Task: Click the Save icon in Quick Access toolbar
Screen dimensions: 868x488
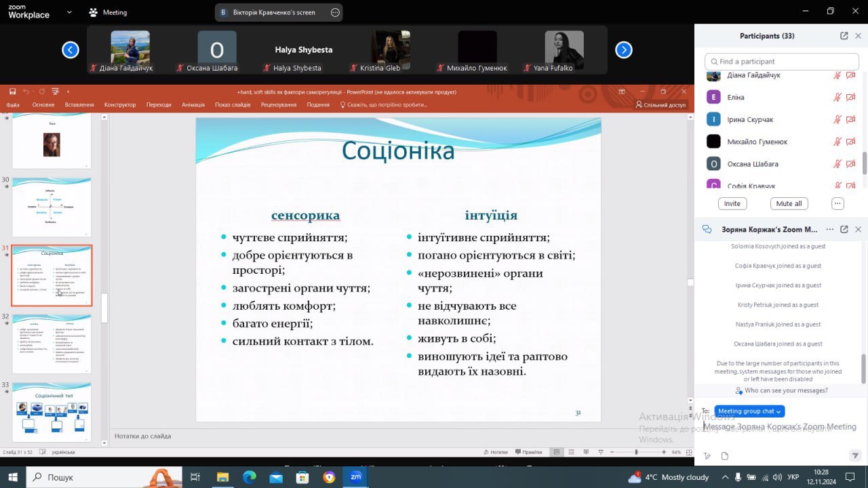Action: point(12,91)
